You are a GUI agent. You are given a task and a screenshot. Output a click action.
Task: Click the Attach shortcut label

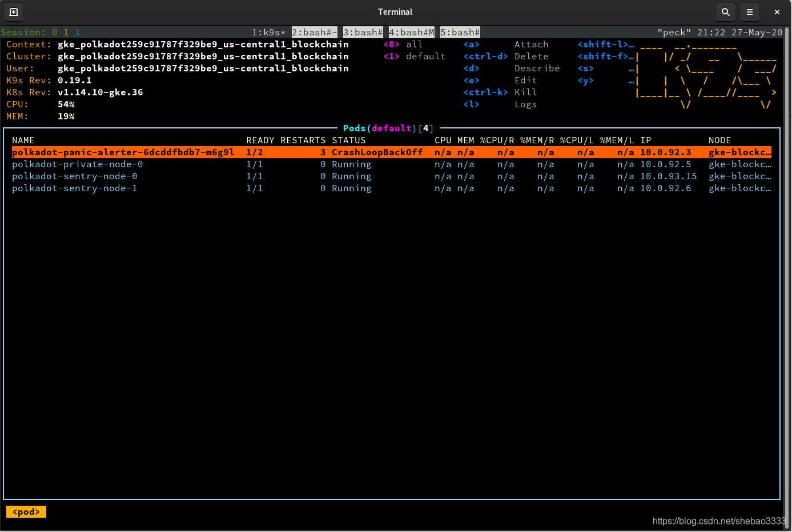click(532, 45)
